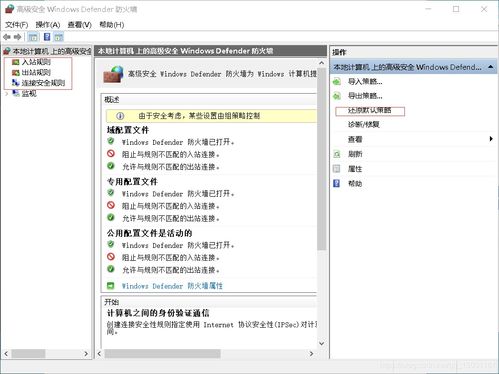Click 域配置文件 heading text
Viewport: 499px width, 374px height.
tap(128, 130)
